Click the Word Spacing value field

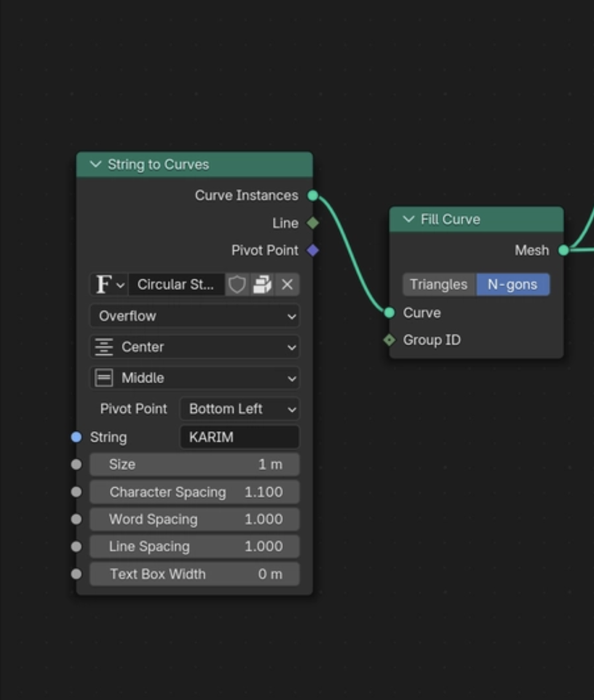tap(194, 519)
